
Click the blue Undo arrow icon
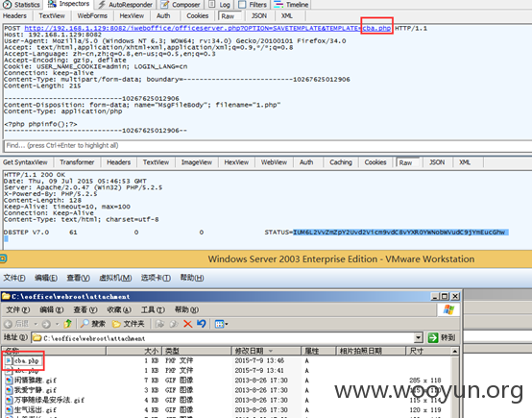tap(202, 324)
